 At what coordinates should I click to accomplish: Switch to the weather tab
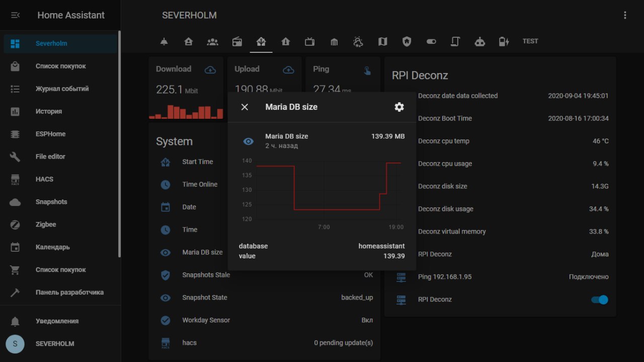point(358,41)
